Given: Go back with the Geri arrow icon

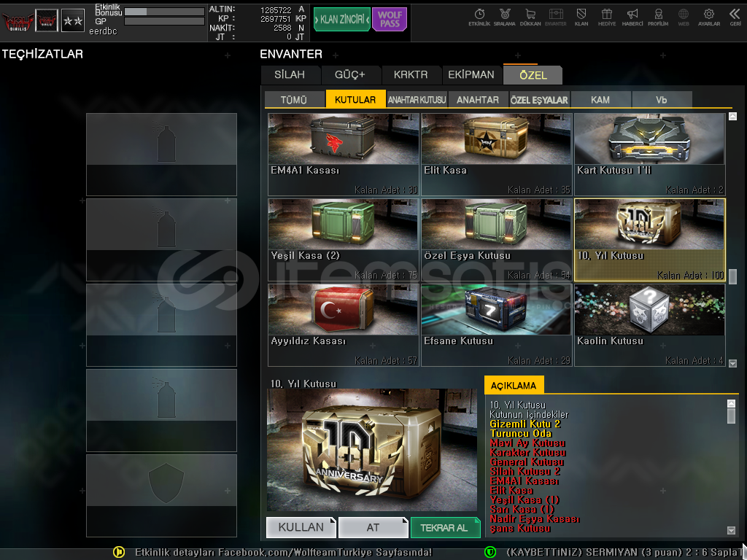Looking at the screenshot, I should 735,17.
